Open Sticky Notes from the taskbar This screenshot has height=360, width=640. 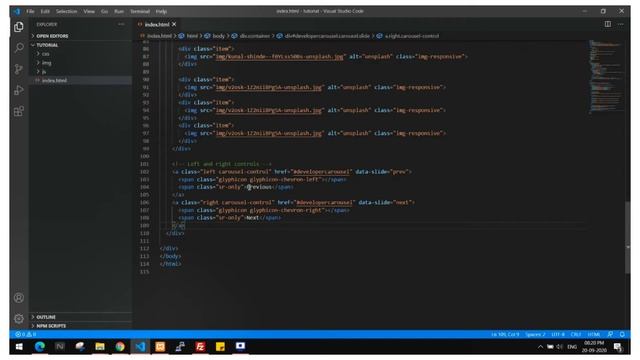coord(220,347)
